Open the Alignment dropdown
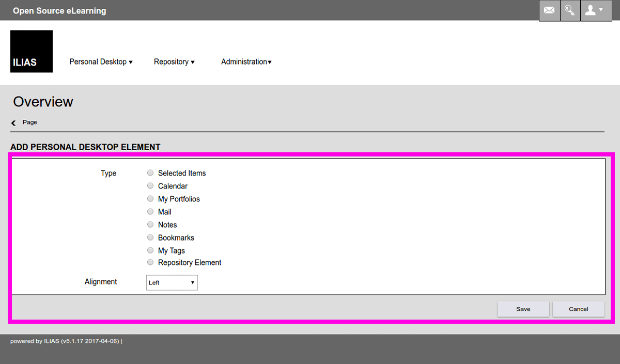Viewport: 620px width, 364px height. click(172, 282)
